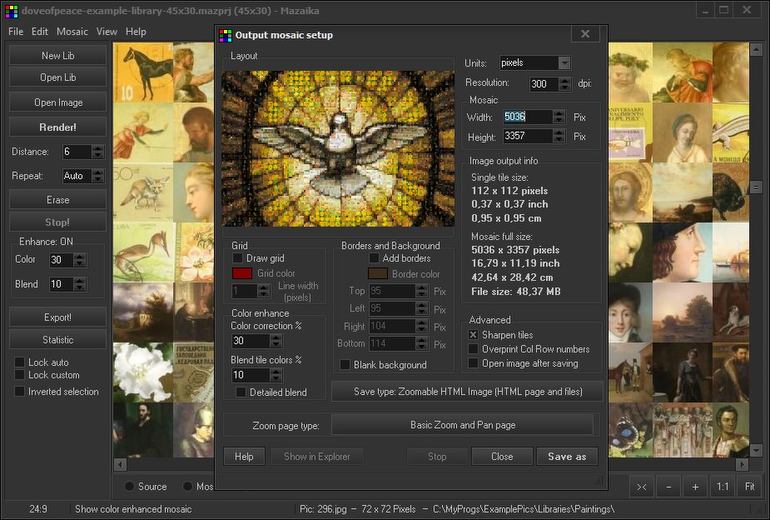Click the dove mosaic layout preview

click(338, 148)
